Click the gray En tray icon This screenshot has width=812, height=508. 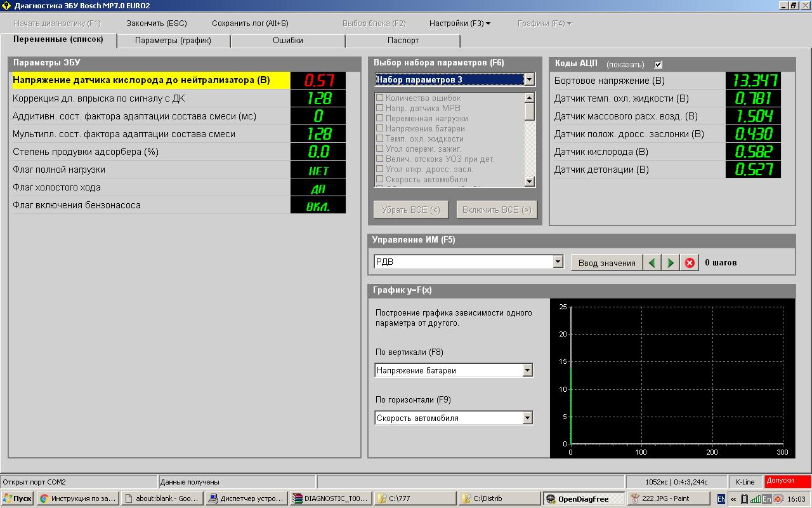tap(766, 499)
